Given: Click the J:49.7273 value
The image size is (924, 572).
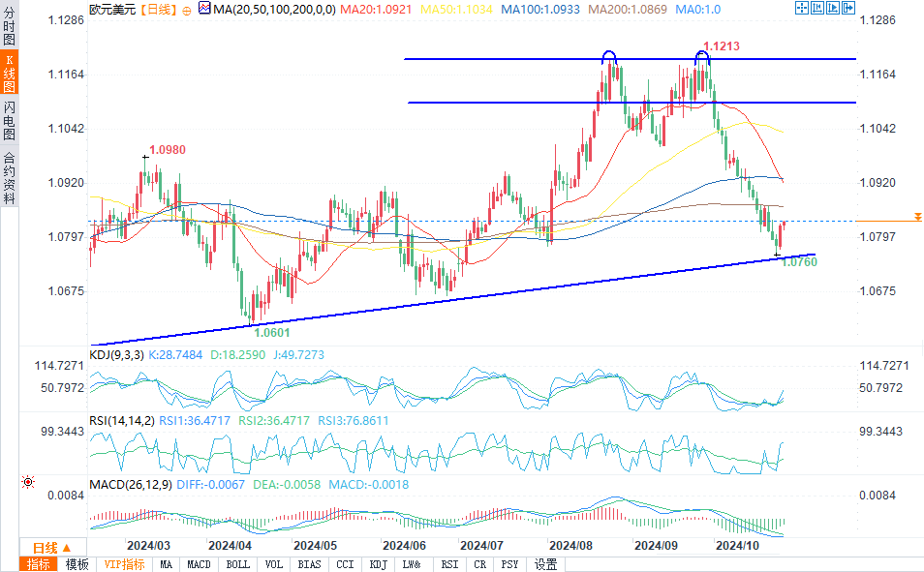Looking at the screenshot, I should pyautogui.click(x=298, y=354).
